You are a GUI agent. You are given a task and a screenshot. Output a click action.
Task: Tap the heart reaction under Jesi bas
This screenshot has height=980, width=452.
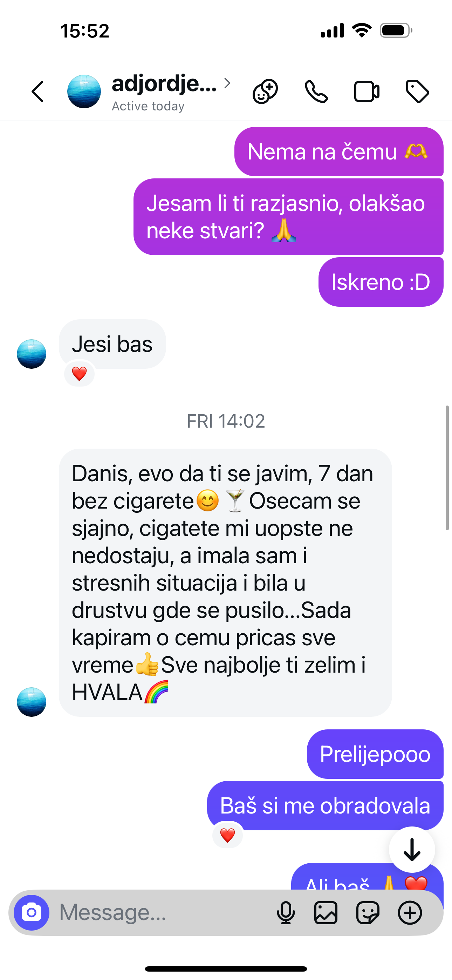point(79,374)
